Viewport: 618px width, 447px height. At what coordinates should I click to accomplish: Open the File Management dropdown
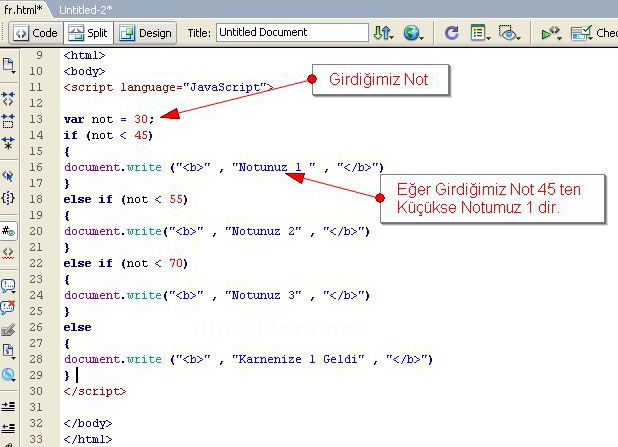coord(383,33)
